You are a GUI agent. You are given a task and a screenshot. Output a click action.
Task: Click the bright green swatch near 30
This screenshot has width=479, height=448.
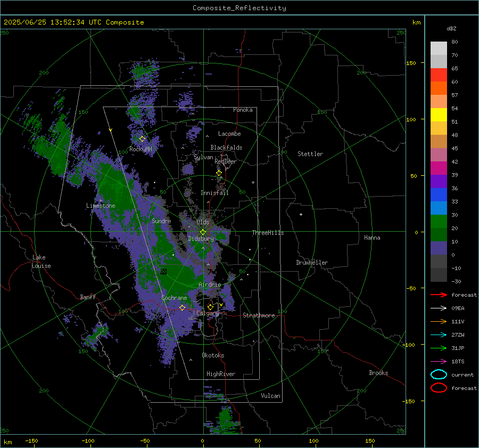pos(439,221)
